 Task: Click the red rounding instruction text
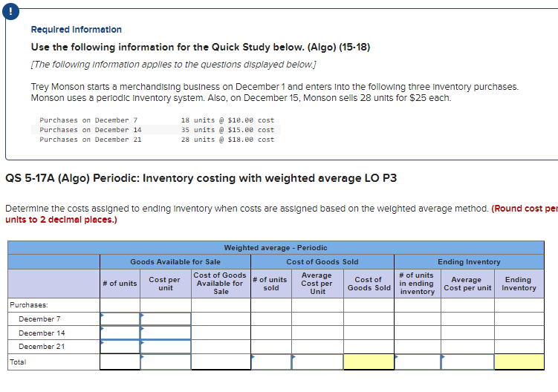point(282,214)
